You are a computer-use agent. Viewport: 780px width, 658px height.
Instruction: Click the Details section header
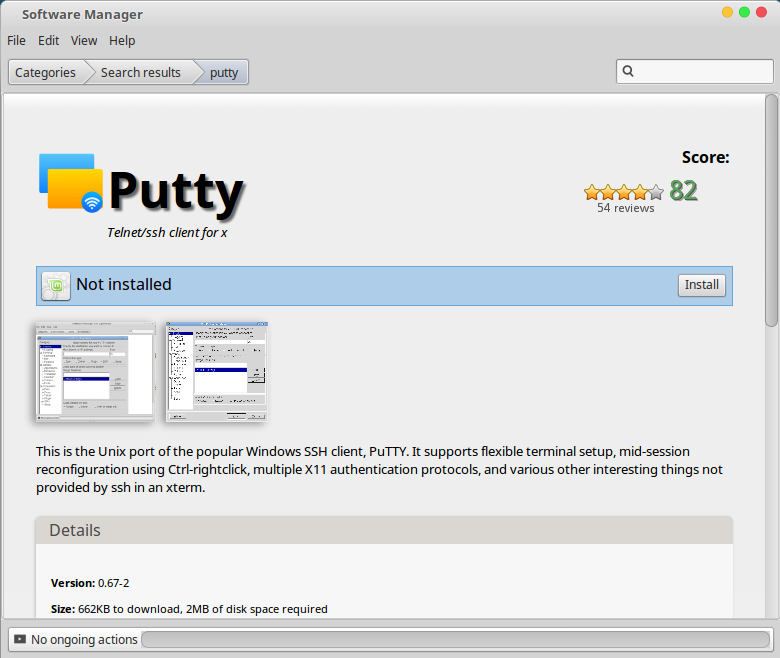pos(384,530)
